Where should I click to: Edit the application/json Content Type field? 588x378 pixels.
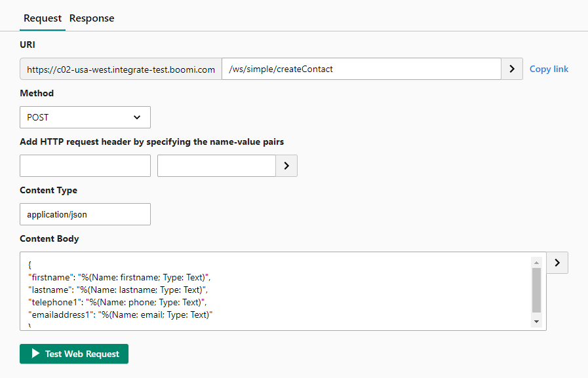[x=85, y=214]
